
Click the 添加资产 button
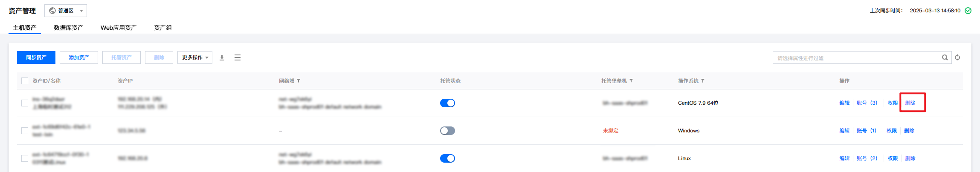coord(79,57)
